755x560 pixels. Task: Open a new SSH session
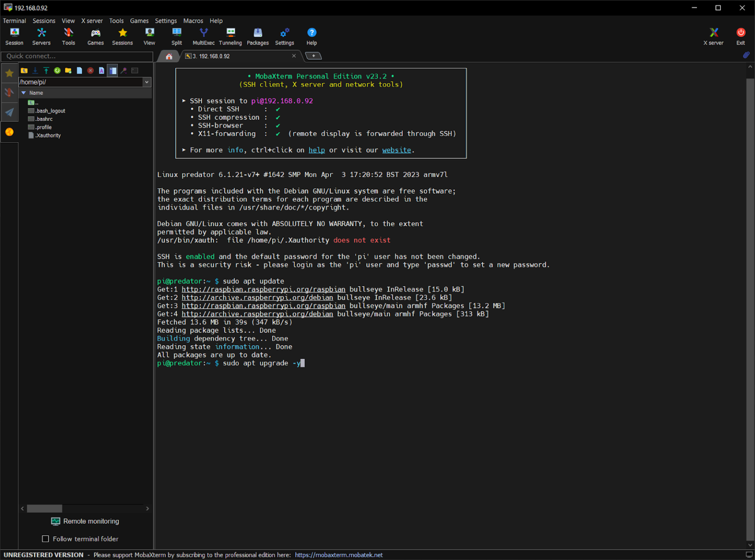(x=14, y=34)
